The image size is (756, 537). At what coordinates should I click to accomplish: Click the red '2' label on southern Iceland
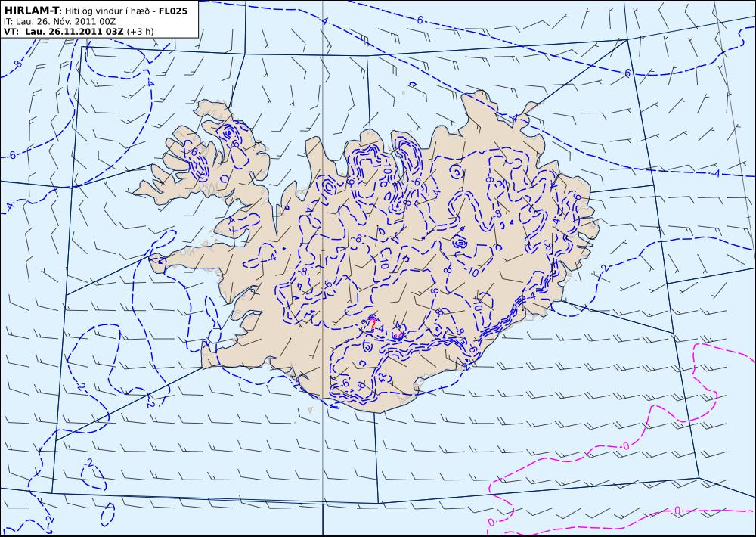pyautogui.click(x=372, y=324)
